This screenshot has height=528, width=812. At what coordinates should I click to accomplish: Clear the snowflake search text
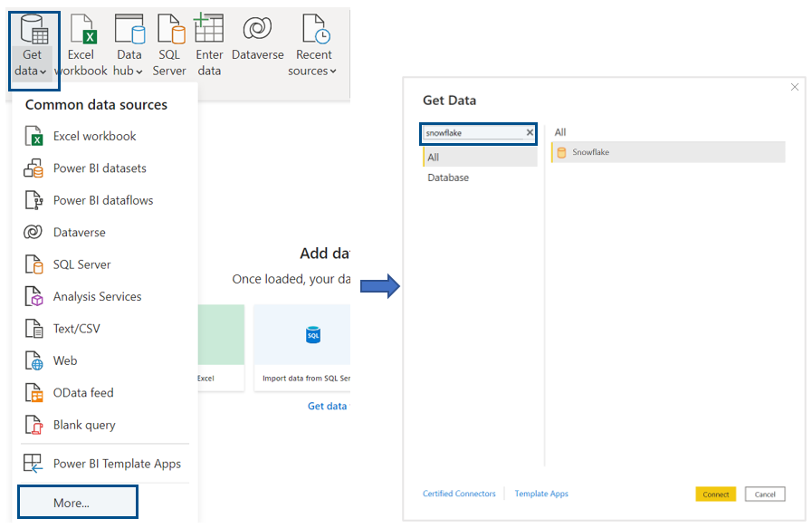pyautogui.click(x=530, y=132)
